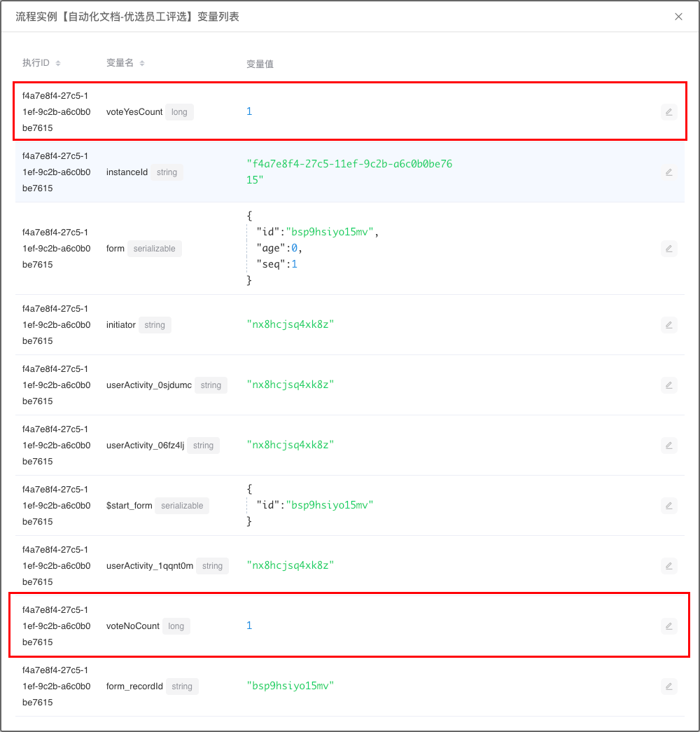Sort table by 变量名 column
This screenshot has height=732, width=700.
pyautogui.click(x=142, y=63)
